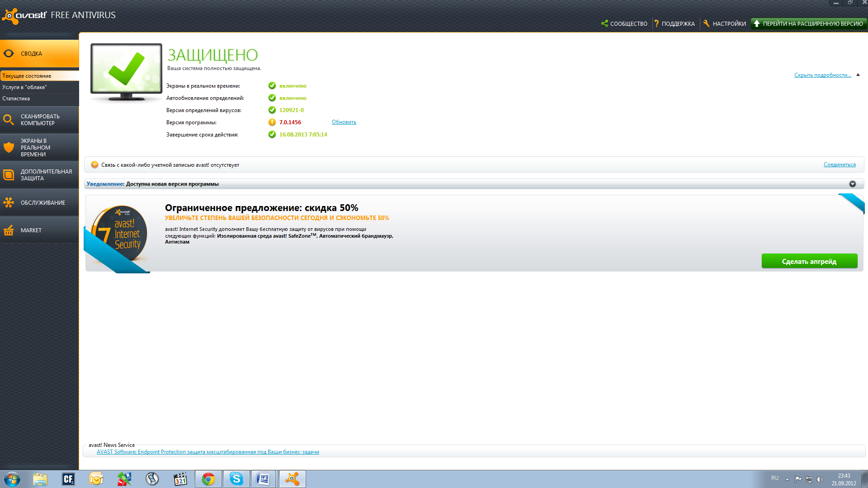Screen dimensions: 868x488
Task: Click the real-time shields shield icon
Action: [9, 147]
